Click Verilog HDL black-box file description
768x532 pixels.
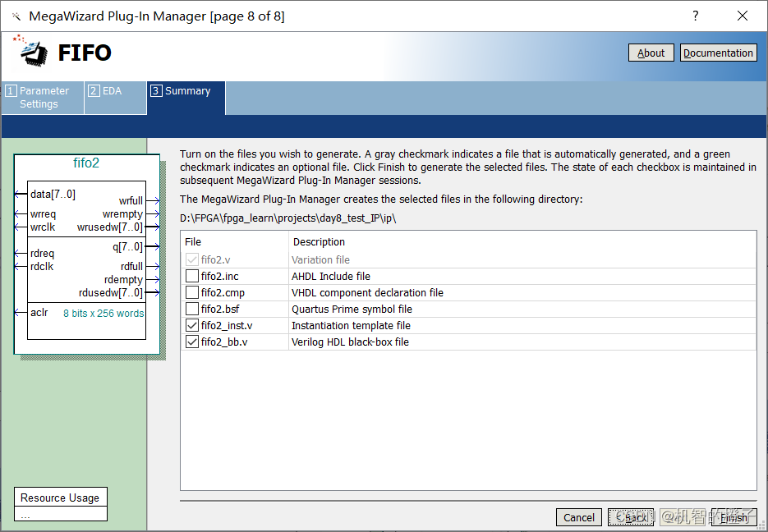pos(350,342)
